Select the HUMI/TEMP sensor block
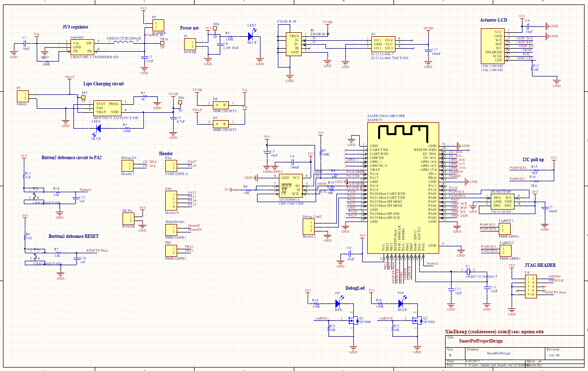The image size is (588, 371). (502, 201)
